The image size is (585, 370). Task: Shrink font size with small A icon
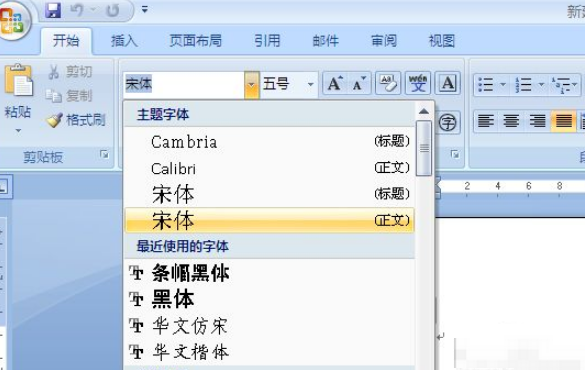tap(359, 83)
